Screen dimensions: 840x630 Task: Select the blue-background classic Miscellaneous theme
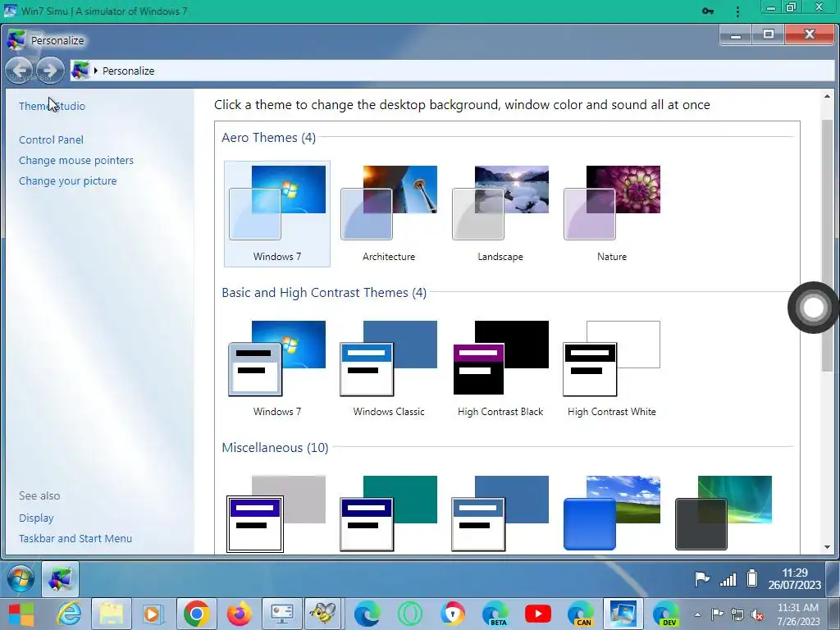pyautogui.click(x=500, y=514)
